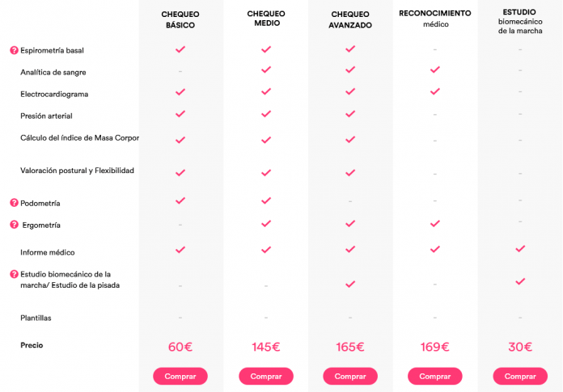Click Comprar under the 145€ Chequeo Medio
563x392 pixels.
pyautogui.click(x=266, y=376)
